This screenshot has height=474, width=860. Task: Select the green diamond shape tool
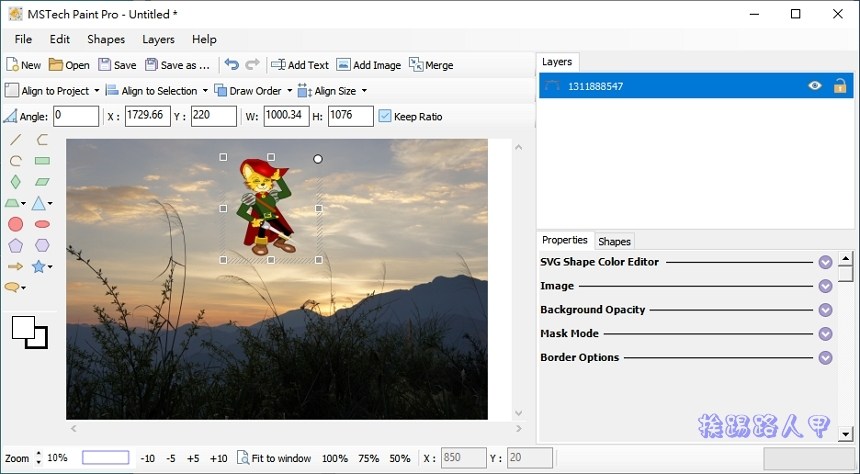pyautogui.click(x=16, y=182)
